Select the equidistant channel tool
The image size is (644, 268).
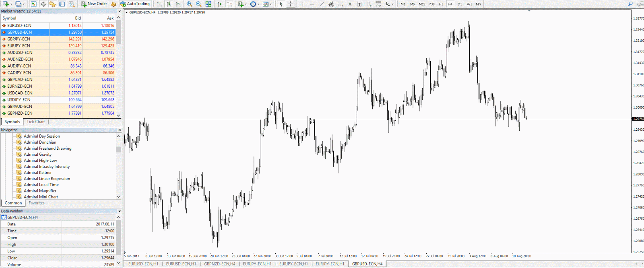point(331,4)
